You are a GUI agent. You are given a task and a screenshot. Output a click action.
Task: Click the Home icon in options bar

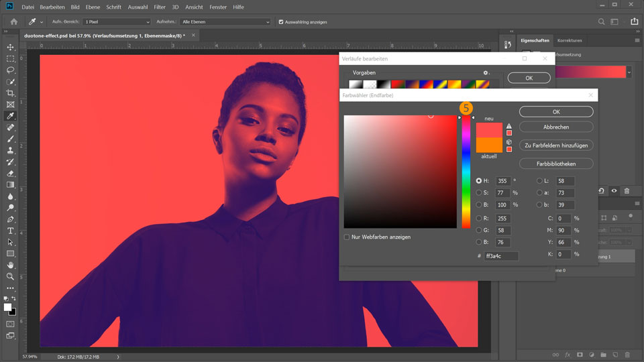tap(14, 21)
